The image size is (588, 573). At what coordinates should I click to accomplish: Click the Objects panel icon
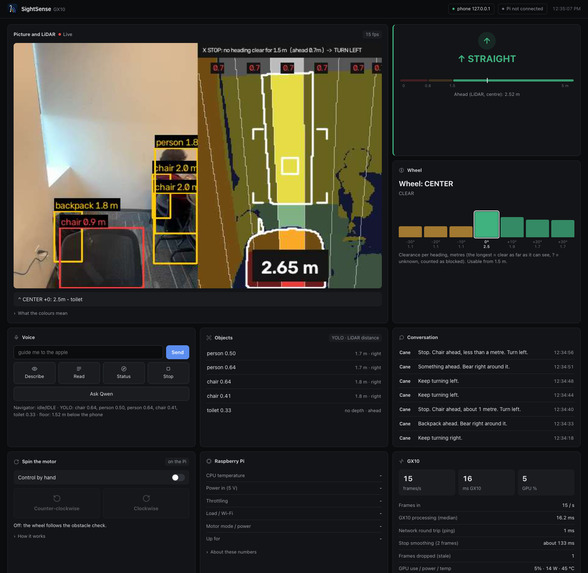209,338
